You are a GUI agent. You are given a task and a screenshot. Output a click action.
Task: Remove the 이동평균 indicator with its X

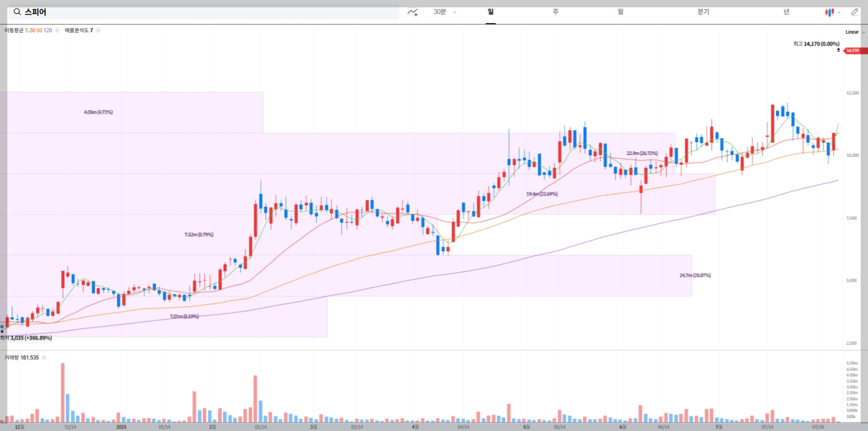(x=57, y=30)
